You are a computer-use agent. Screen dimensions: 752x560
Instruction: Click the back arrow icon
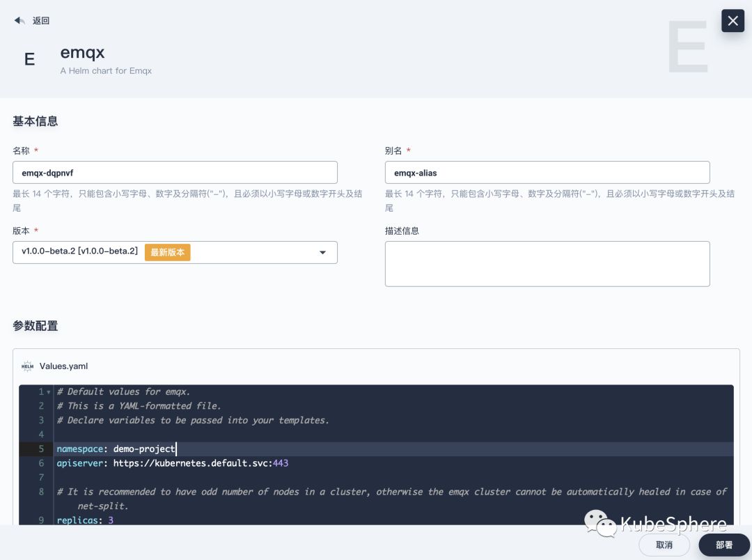[19, 21]
